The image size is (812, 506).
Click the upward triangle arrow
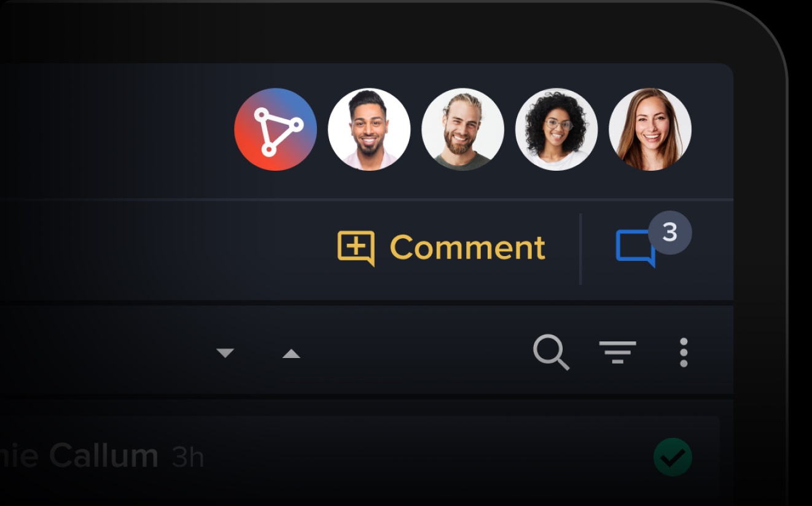[x=291, y=354]
